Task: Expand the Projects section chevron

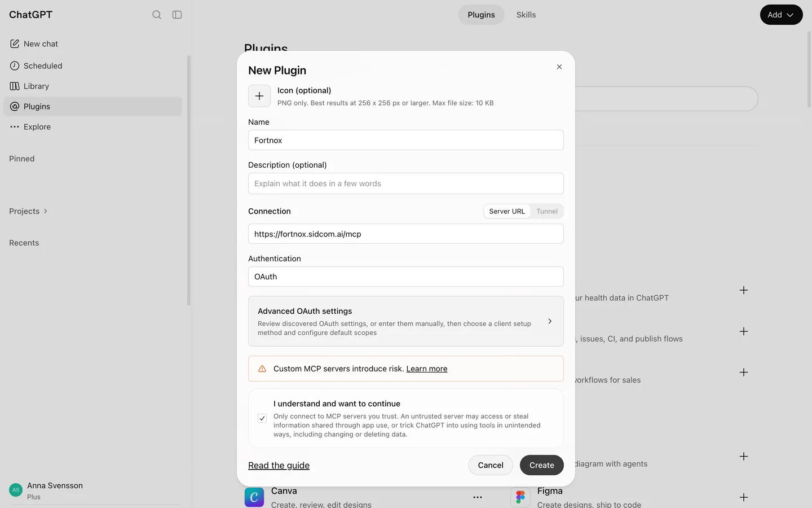Action: (46, 211)
